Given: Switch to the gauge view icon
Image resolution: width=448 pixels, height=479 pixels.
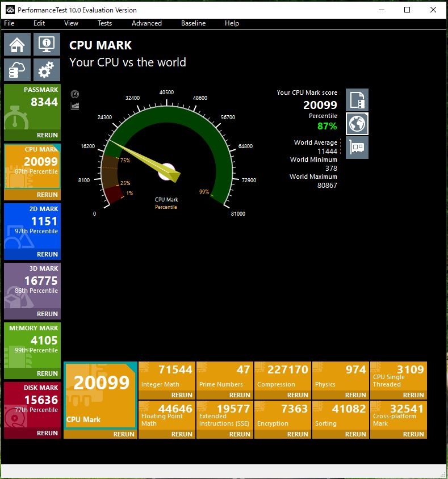Looking at the screenshot, I should [75, 94].
